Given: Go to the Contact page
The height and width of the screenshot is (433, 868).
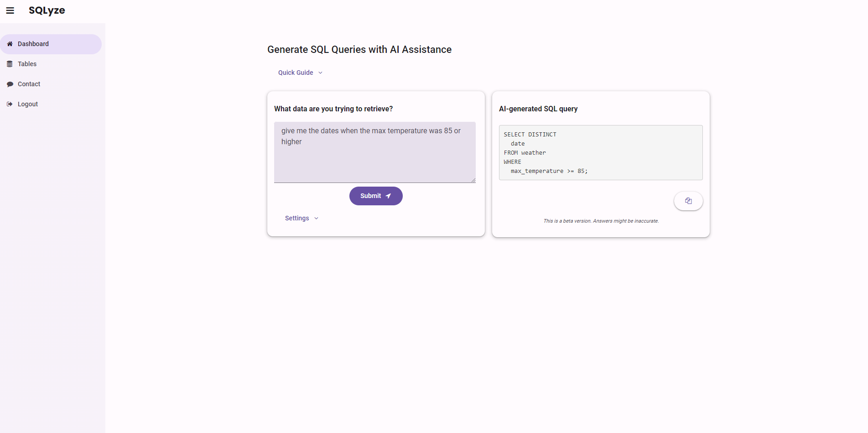Looking at the screenshot, I should pos(51,84).
